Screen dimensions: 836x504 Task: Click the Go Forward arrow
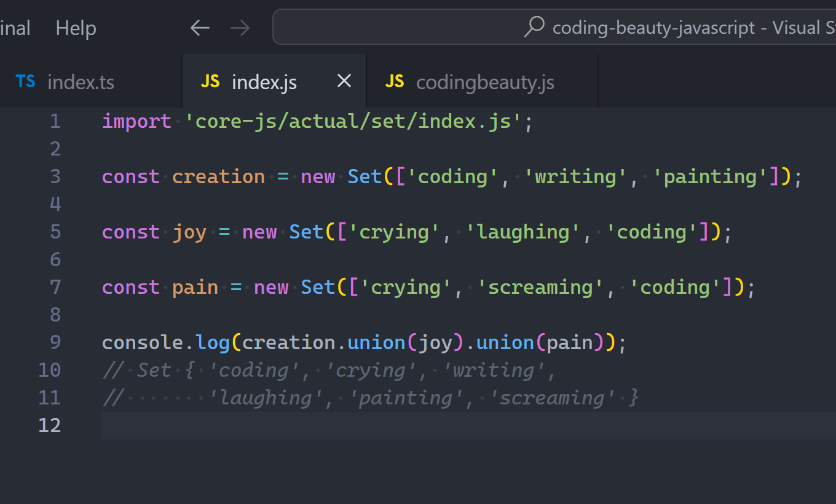tap(240, 28)
